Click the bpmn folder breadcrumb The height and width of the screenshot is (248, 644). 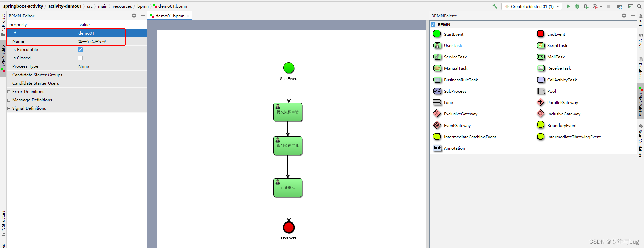pos(143,6)
